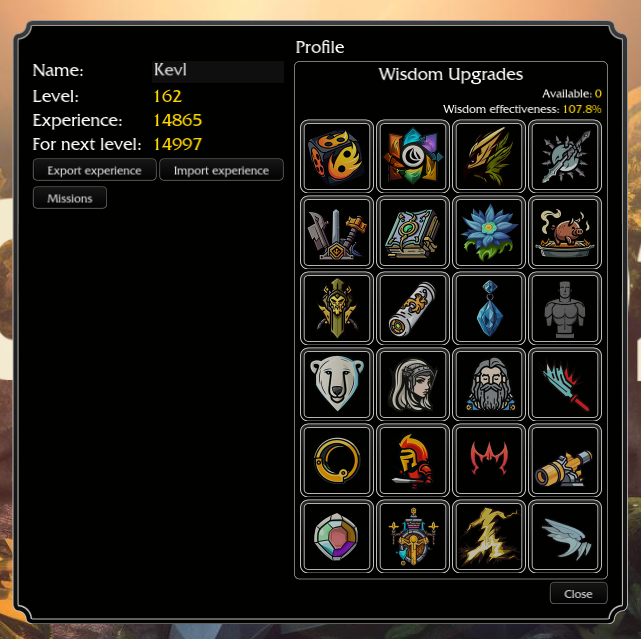The height and width of the screenshot is (639, 641).
Task: Choose the roasted pig upgrade icon
Action: coord(565,232)
